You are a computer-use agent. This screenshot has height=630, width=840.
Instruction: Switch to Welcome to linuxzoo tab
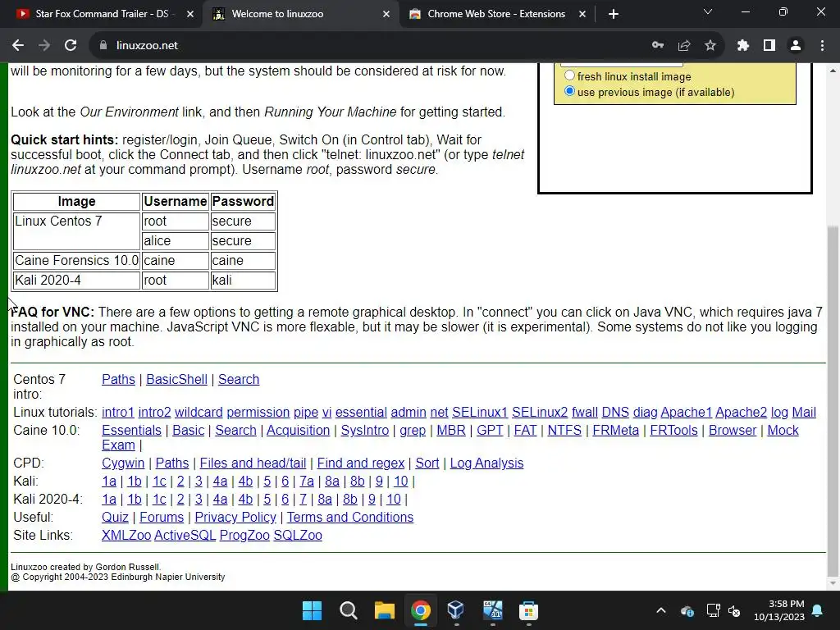(300, 14)
